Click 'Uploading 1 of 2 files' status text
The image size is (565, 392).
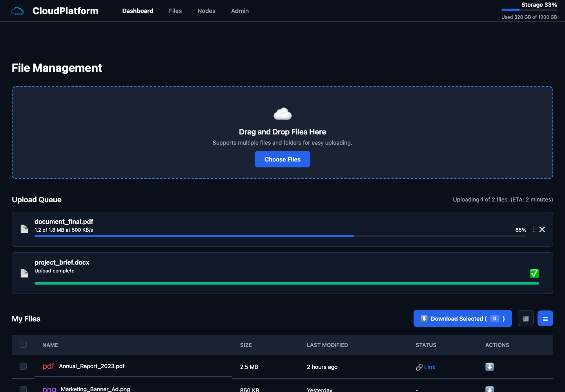(503, 200)
